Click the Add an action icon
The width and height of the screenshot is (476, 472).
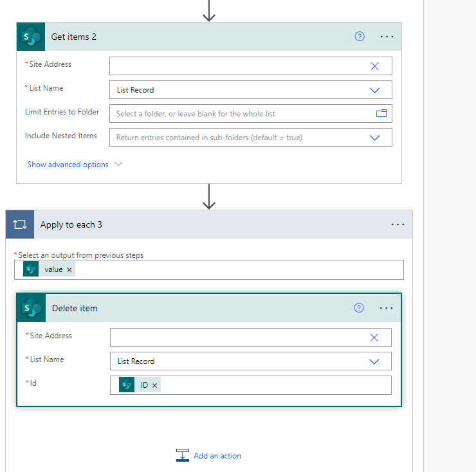(x=183, y=455)
